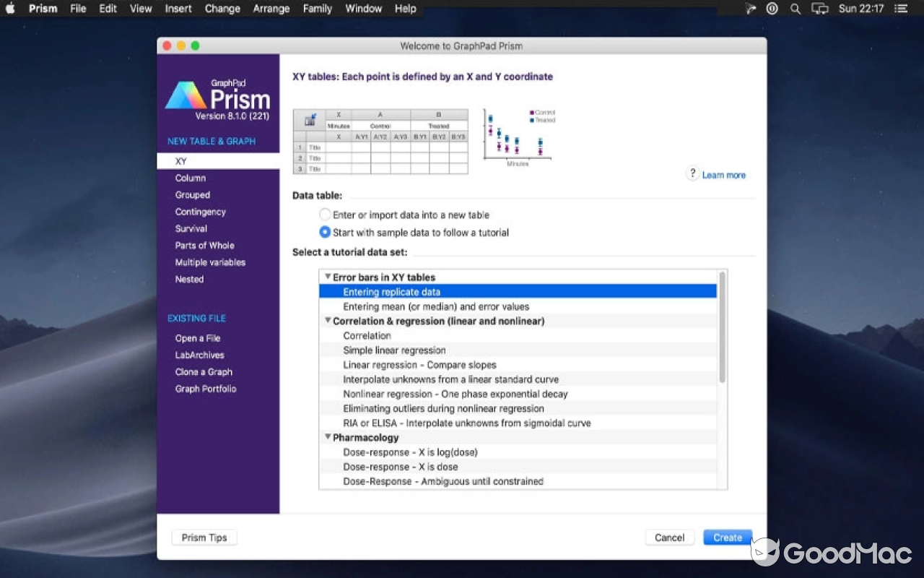Collapse the "Correlation & regression" section

(328, 321)
